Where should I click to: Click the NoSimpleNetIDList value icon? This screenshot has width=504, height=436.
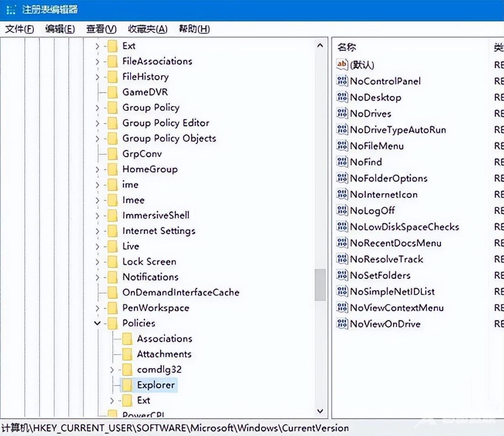pyautogui.click(x=342, y=291)
